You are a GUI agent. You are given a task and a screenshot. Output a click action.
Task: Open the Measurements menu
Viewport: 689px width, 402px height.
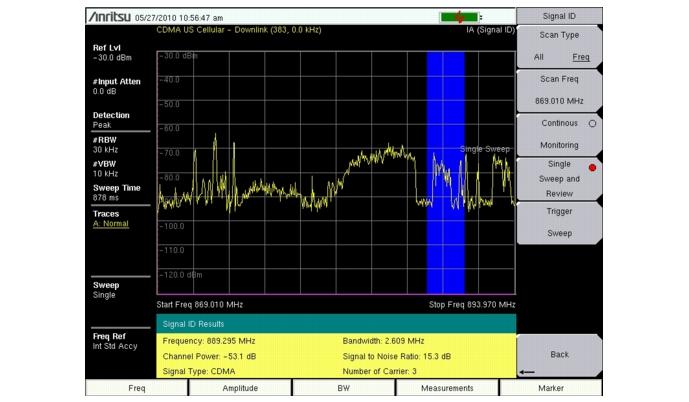click(x=447, y=388)
